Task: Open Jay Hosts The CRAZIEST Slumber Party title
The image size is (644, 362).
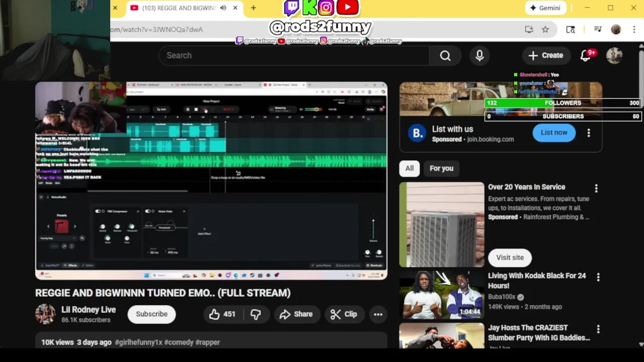Action: (539, 333)
